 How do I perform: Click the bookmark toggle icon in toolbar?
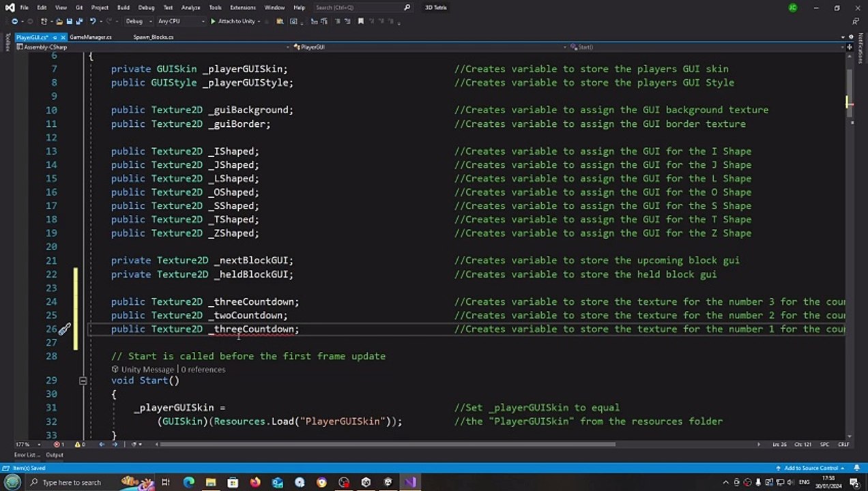pos(360,21)
